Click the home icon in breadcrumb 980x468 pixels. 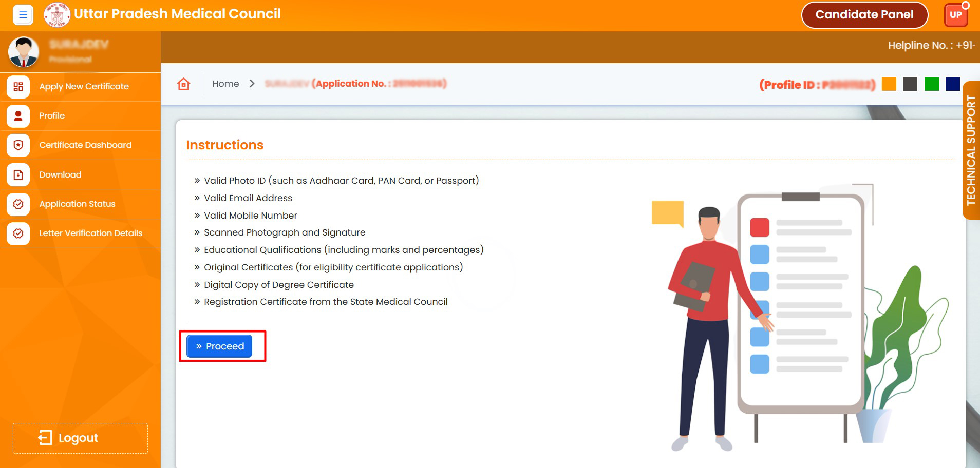pyautogui.click(x=183, y=84)
